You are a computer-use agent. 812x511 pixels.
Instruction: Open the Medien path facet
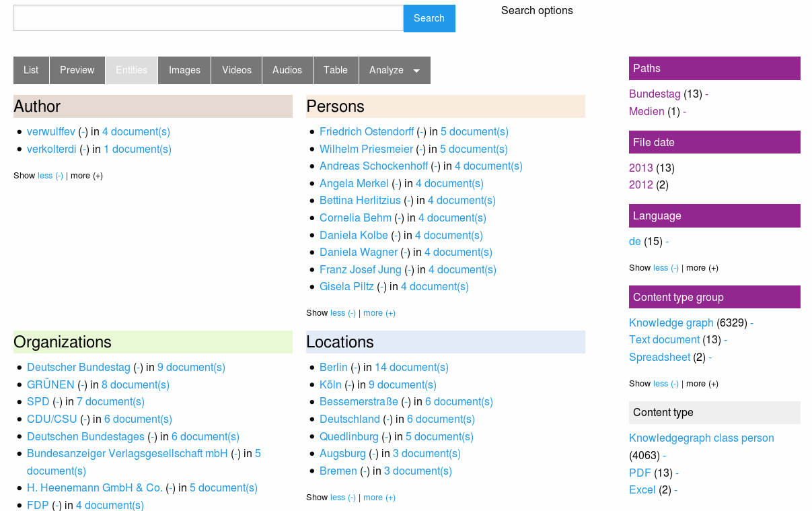(647, 111)
